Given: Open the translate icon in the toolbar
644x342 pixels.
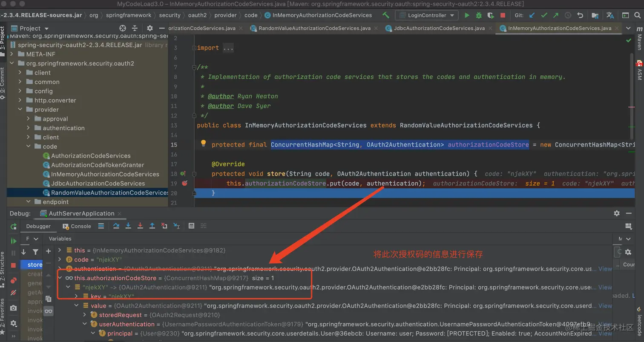Looking at the screenshot, I should (610, 15).
